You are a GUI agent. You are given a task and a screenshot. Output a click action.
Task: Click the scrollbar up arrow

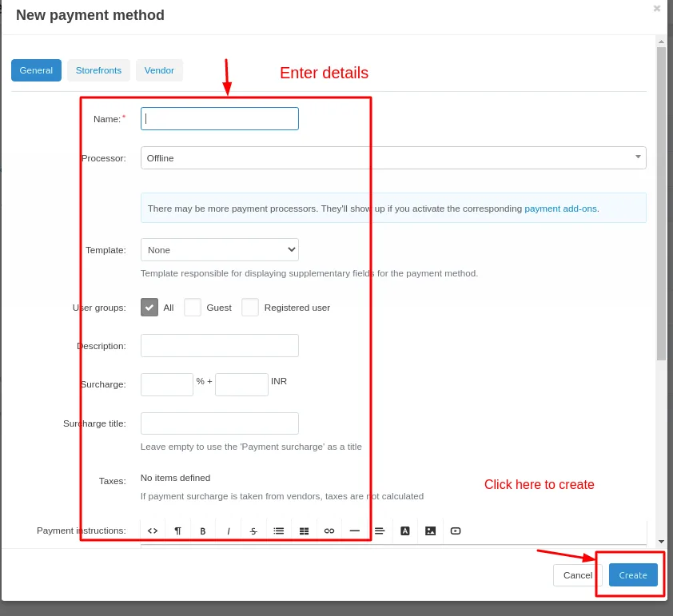click(661, 42)
